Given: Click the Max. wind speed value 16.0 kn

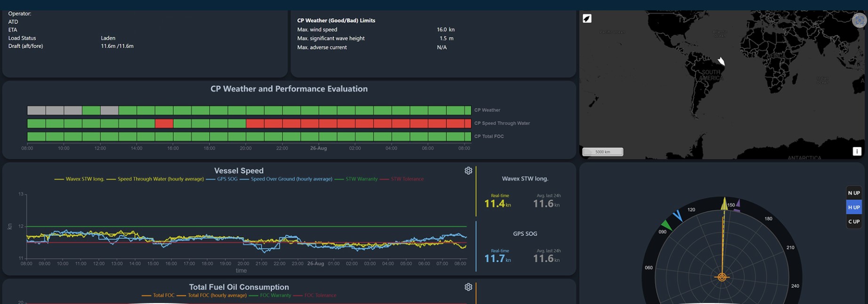Looking at the screenshot, I should pos(446,30).
